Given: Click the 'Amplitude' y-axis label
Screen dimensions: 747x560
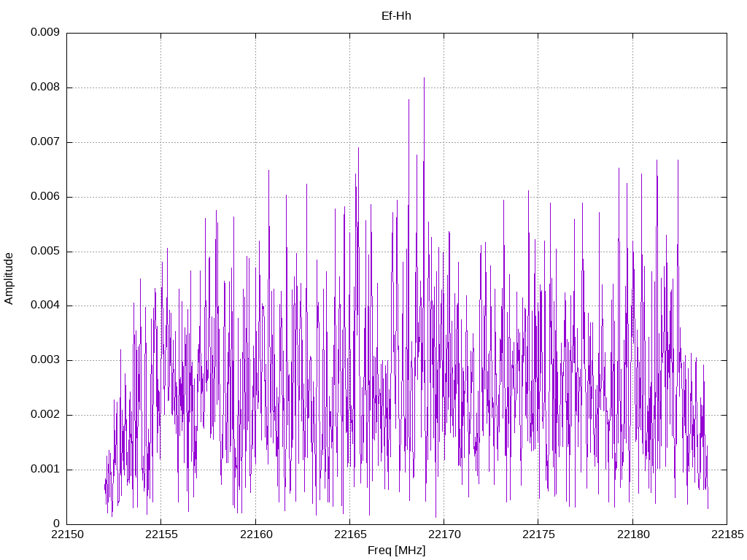Looking at the screenshot, I should 9,279.
